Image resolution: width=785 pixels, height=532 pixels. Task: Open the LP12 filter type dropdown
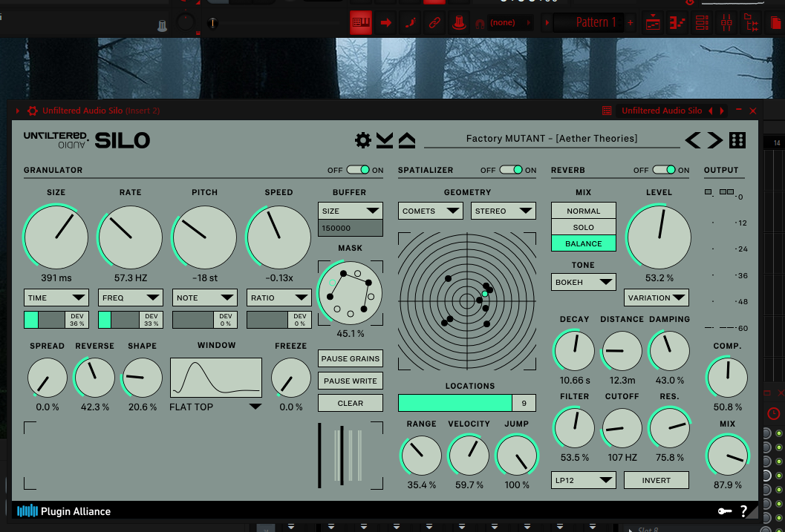pyautogui.click(x=584, y=480)
